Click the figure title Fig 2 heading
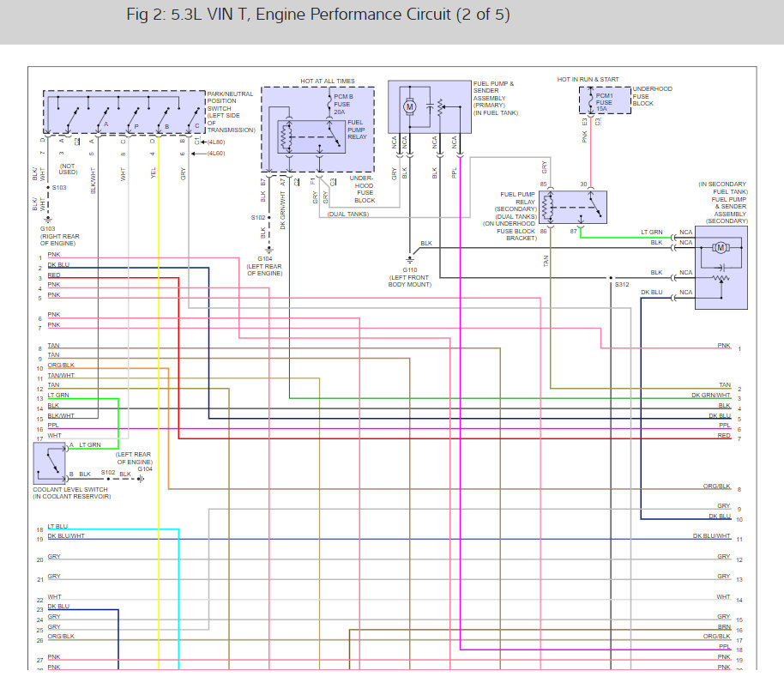Image resolution: width=784 pixels, height=683 pixels. (x=318, y=15)
